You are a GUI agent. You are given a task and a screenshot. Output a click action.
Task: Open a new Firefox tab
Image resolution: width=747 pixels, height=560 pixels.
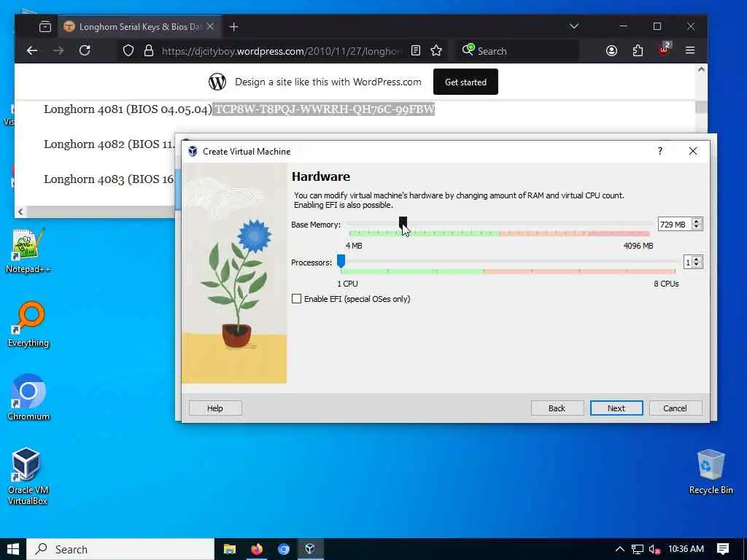233,27
